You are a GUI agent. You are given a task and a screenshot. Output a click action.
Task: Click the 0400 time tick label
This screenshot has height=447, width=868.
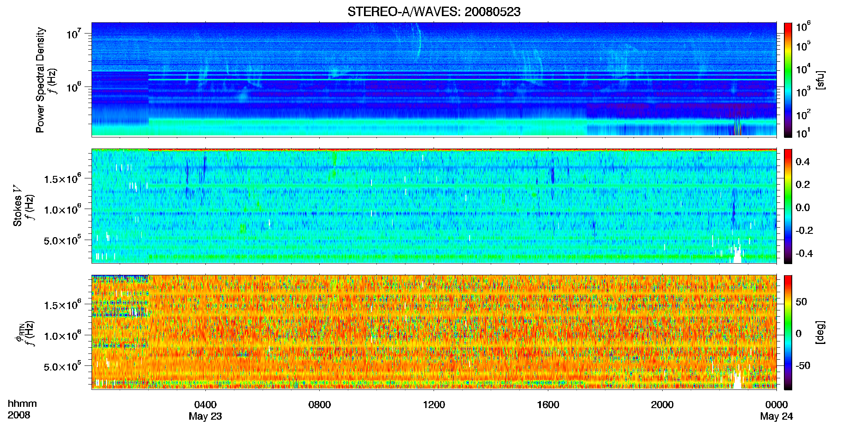coord(205,405)
